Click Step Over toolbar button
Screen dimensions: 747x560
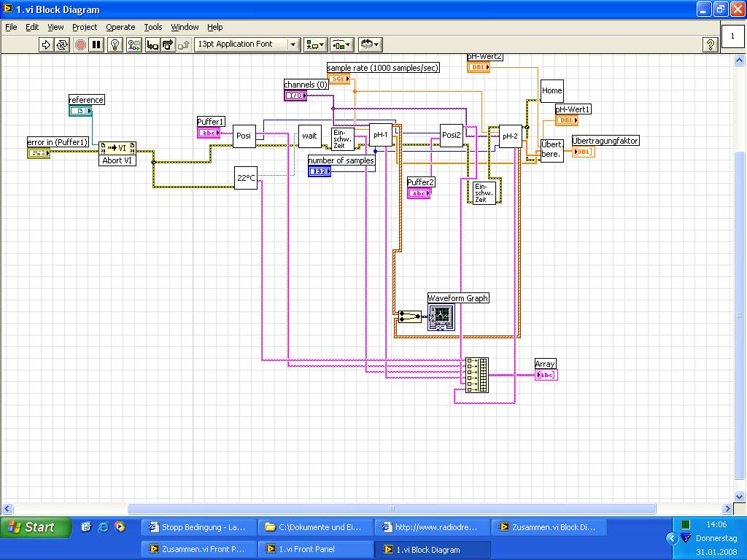168,44
